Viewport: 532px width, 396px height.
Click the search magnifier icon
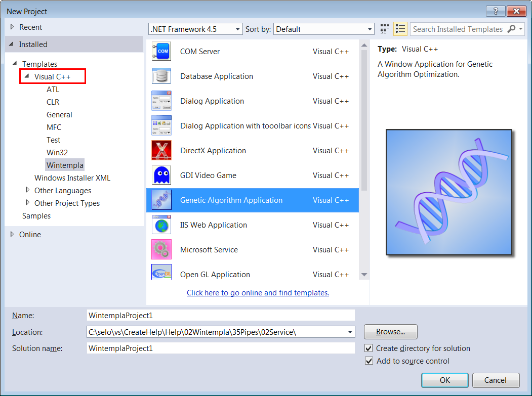[511, 29]
